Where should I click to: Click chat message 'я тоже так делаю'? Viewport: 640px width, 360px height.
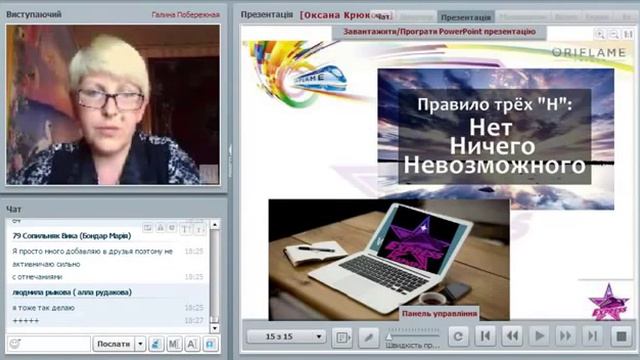pyautogui.click(x=43, y=308)
